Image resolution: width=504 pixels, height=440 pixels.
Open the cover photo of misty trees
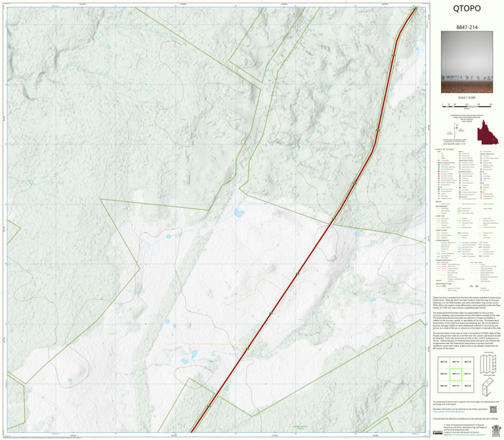click(x=467, y=62)
